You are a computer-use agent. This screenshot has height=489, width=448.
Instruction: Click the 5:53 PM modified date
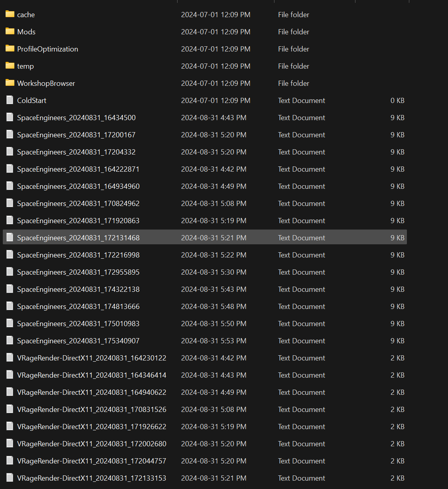point(214,341)
